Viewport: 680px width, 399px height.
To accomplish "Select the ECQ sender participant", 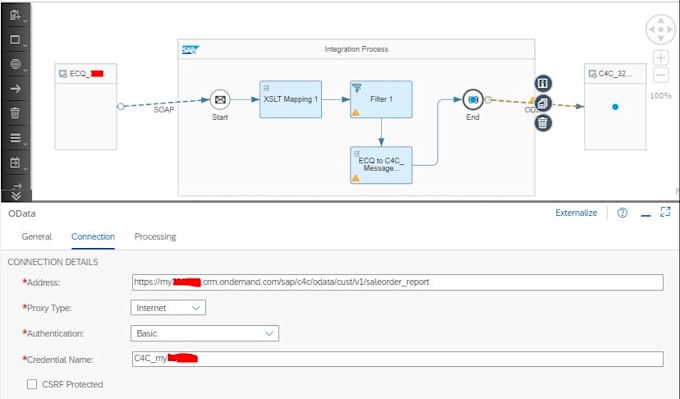I will click(86, 107).
